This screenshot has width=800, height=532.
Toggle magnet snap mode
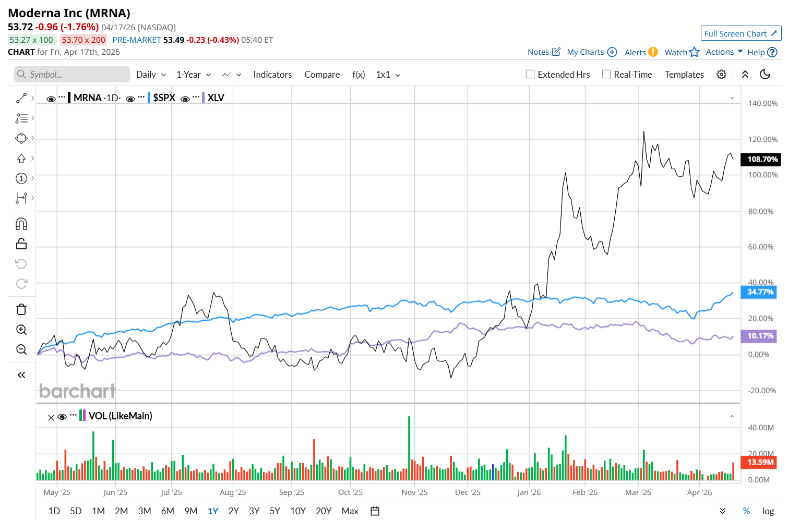click(21, 224)
